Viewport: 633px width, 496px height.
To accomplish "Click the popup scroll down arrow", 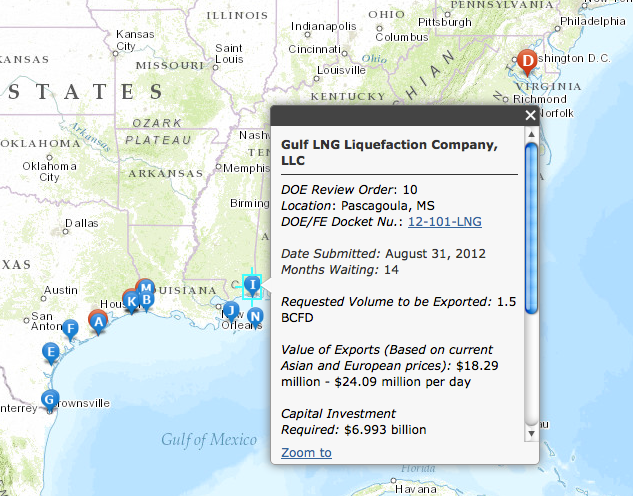I will [531, 434].
